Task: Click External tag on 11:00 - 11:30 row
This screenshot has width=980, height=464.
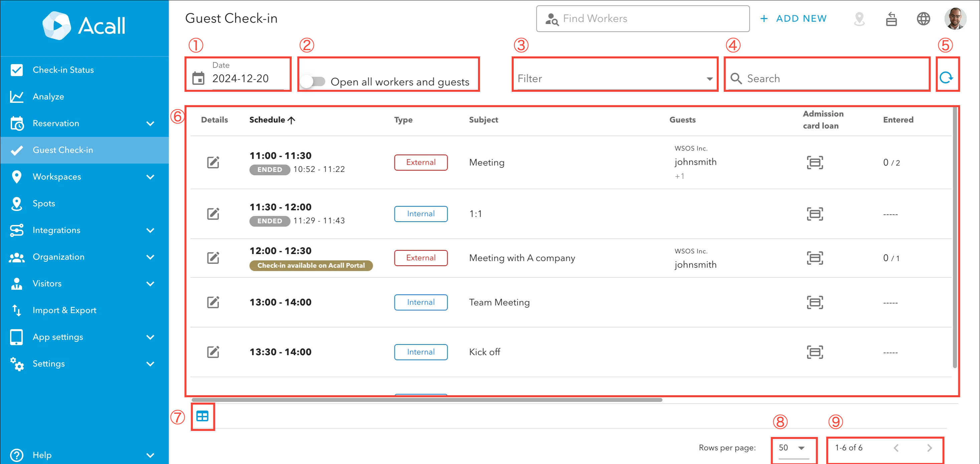Action: click(x=421, y=162)
